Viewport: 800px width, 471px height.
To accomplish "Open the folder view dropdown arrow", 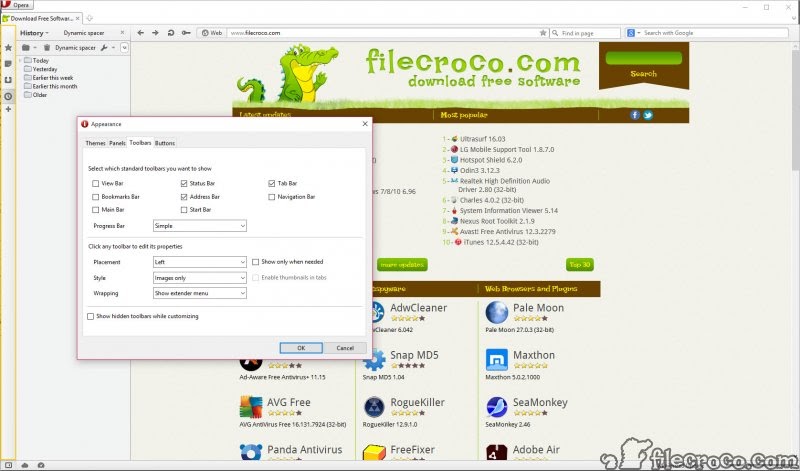I will click(35, 47).
